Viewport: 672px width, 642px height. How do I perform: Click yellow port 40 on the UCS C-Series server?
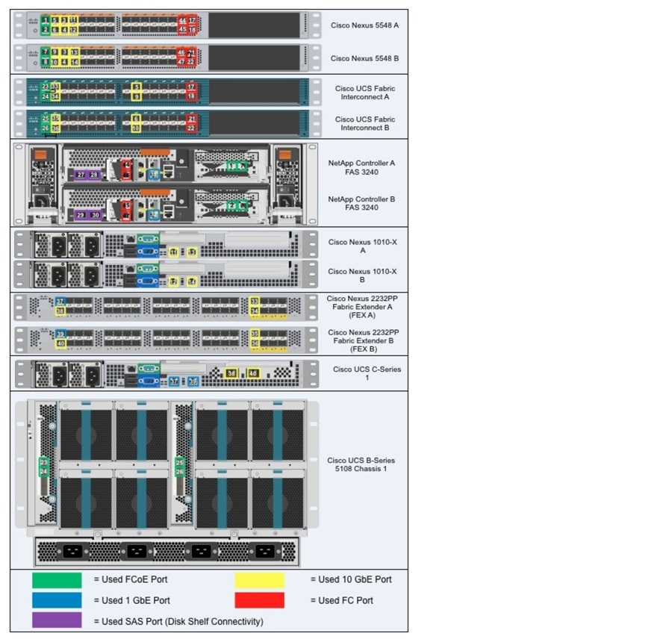pos(253,373)
